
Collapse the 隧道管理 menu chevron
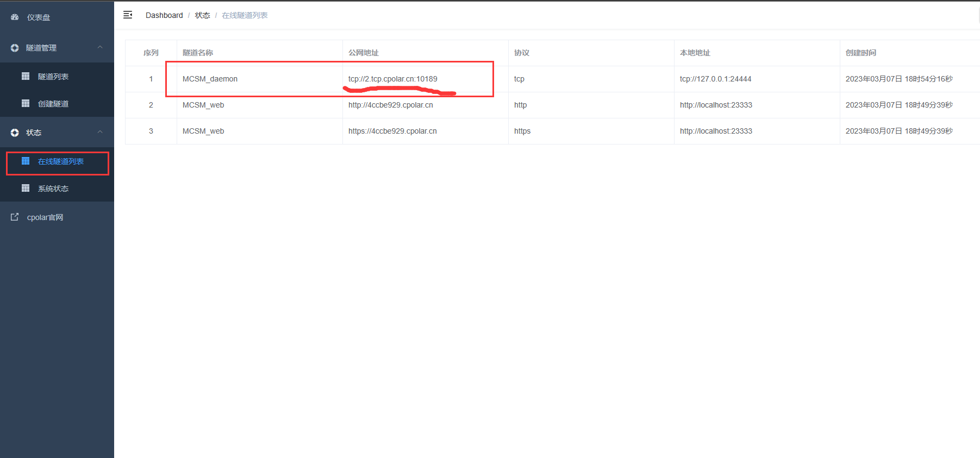pos(100,48)
